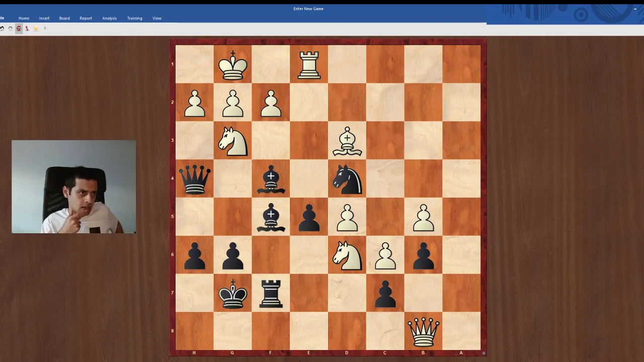The image size is (644, 362).
Task: Select the white knight on g3
Action: click(232, 141)
